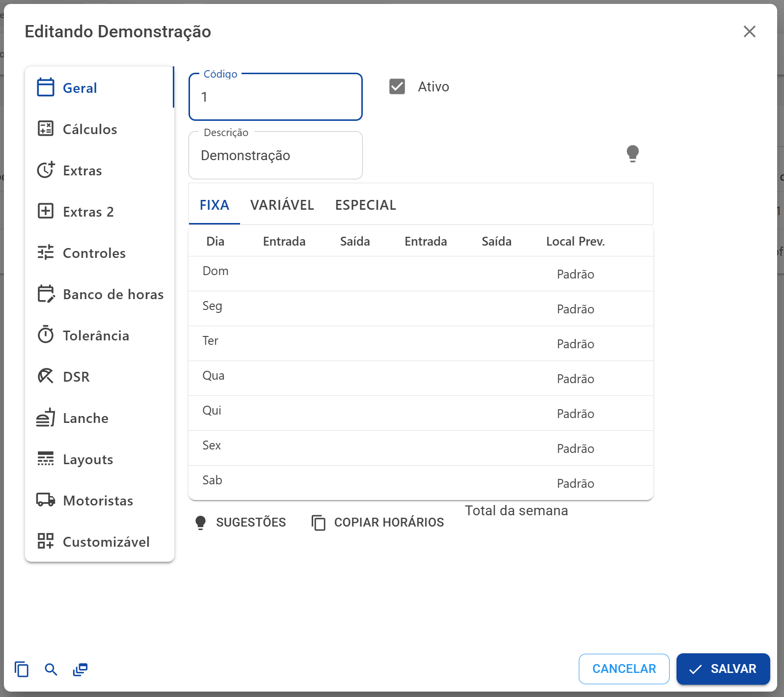Click the Seg day cell
The height and width of the screenshot is (697, 784).
click(x=212, y=306)
